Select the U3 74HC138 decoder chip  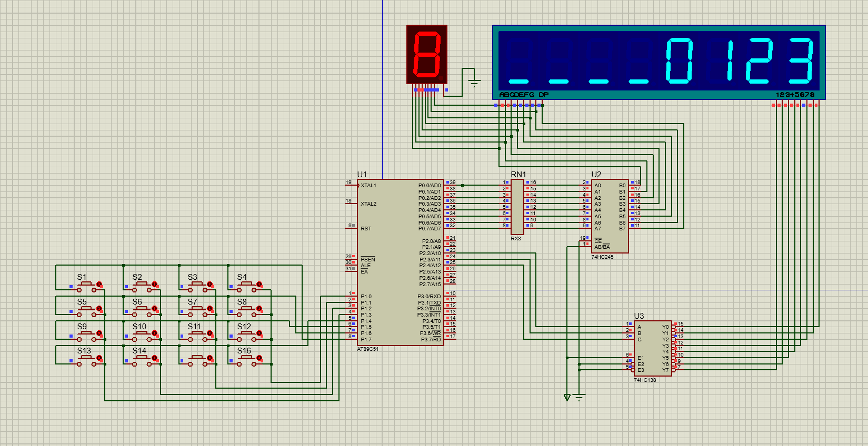coord(653,348)
